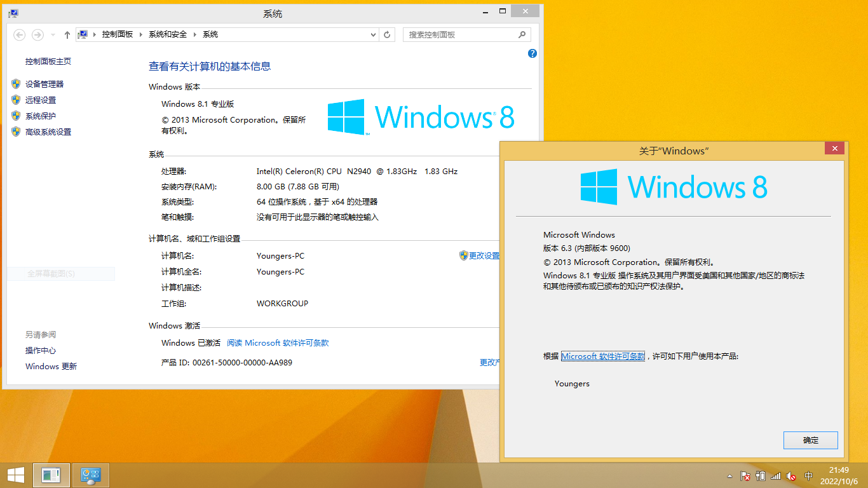Click the 中 input method indicator
Viewport: 868px width, 488px height.
(809, 475)
